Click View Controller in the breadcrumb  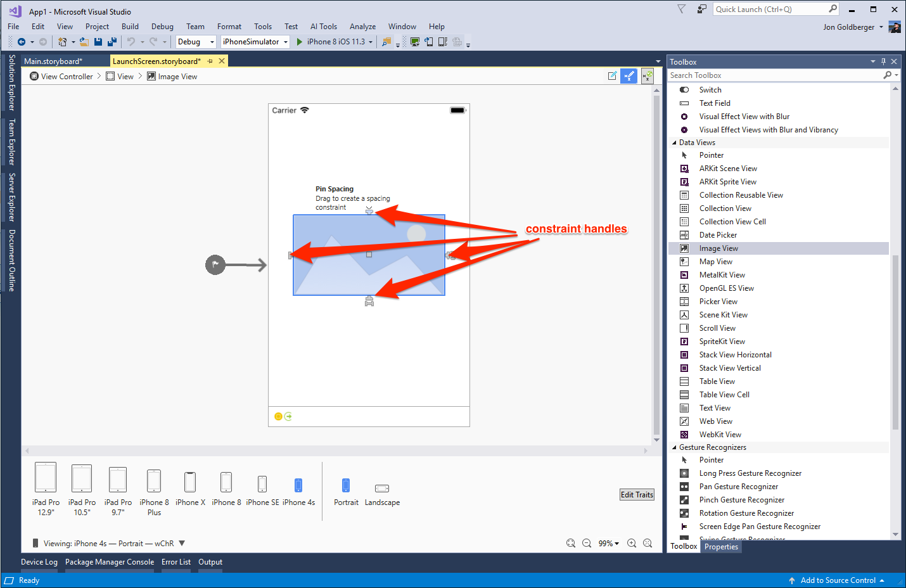61,76
